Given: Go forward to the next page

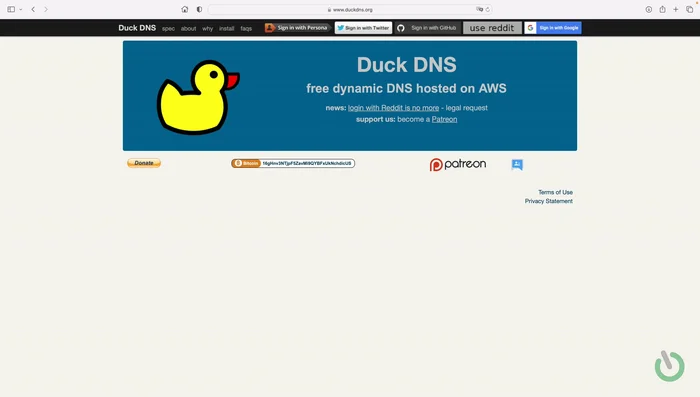Looking at the screenshot, I should (46, 9).
